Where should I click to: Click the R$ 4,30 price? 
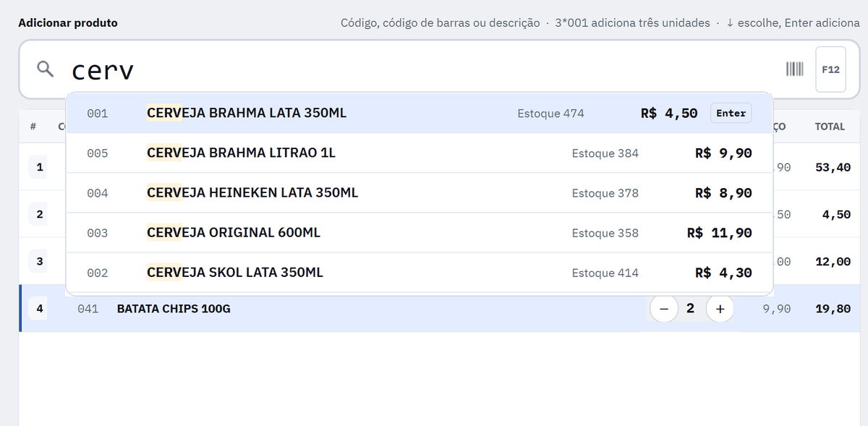(723, 273)
